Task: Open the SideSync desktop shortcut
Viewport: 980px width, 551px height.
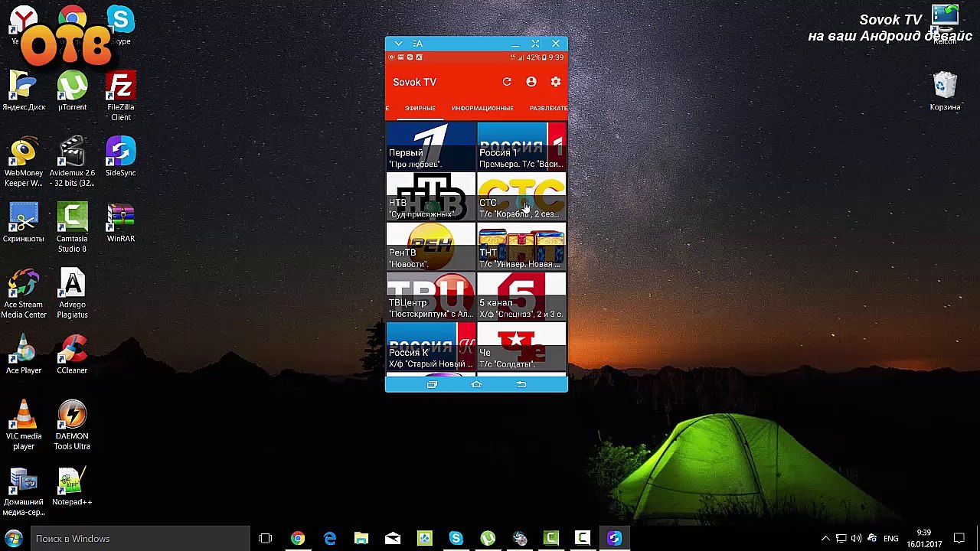Action: (120, 157)
